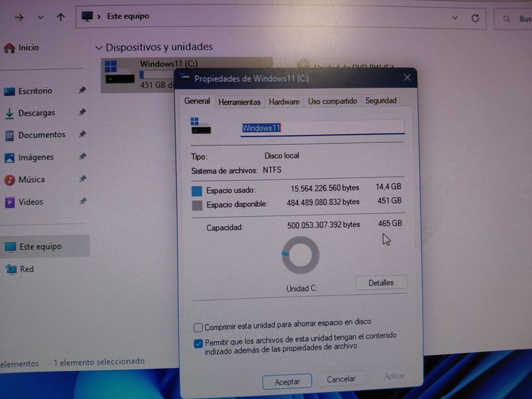The image size is (532, 399).
Task: Click the Unidad C: label
Action: 302,289
